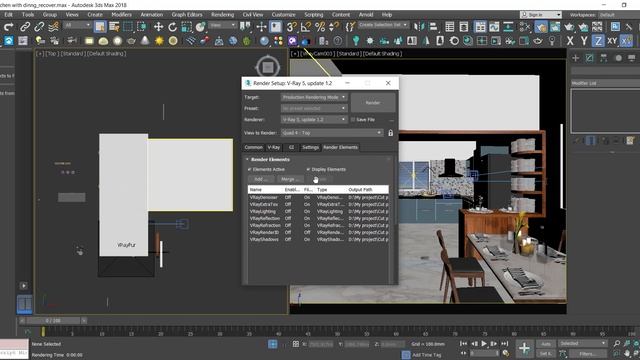Open the Graph Editors menu
Screen dimensions: 640x360
tap(187, 15)
